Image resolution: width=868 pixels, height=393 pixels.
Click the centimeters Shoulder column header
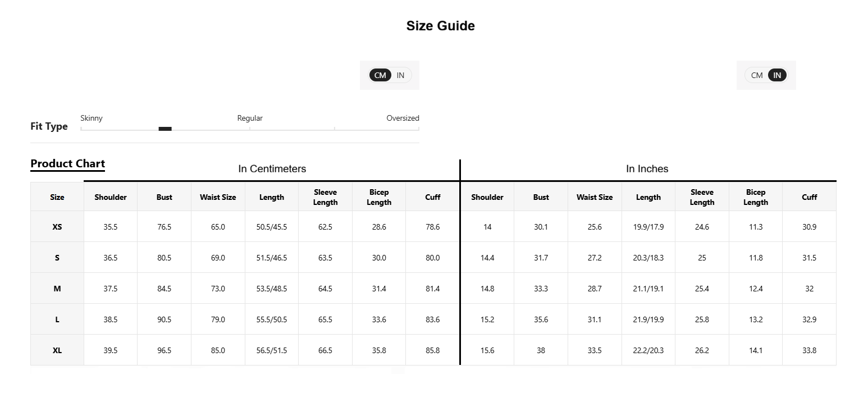point(111,197)
